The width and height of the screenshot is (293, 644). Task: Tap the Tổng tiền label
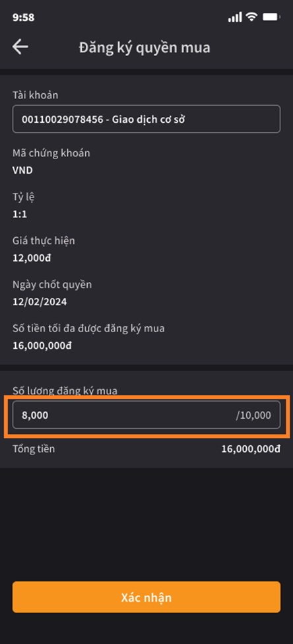(34, 449)
